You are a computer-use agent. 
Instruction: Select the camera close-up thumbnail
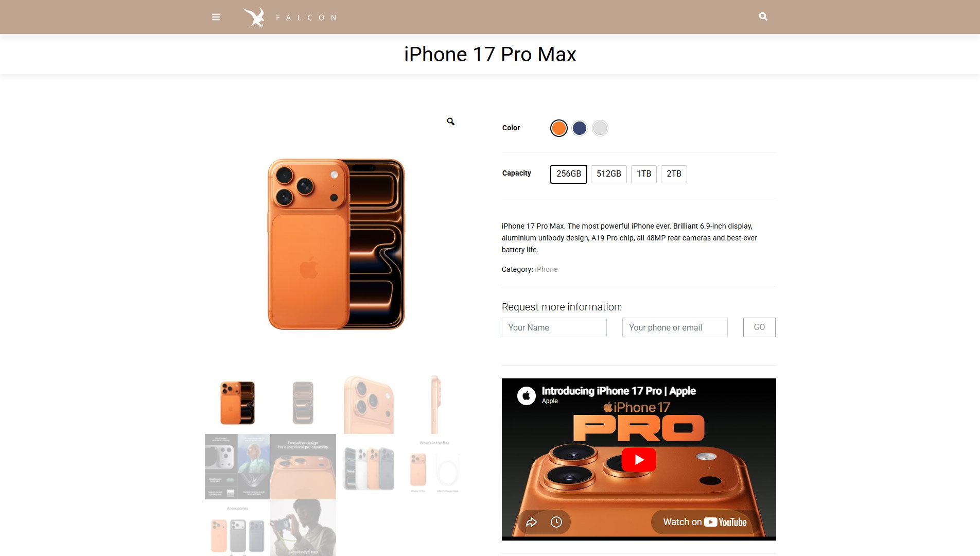[369, 405]
